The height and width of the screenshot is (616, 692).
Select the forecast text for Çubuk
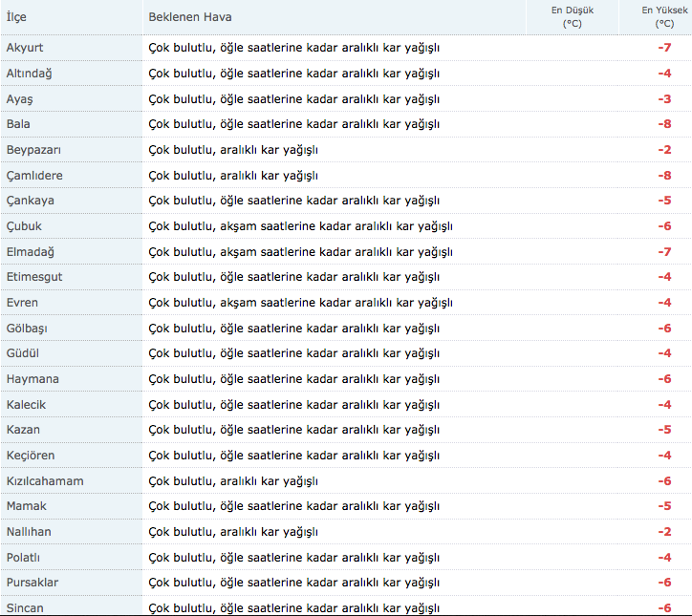point(300,226)
